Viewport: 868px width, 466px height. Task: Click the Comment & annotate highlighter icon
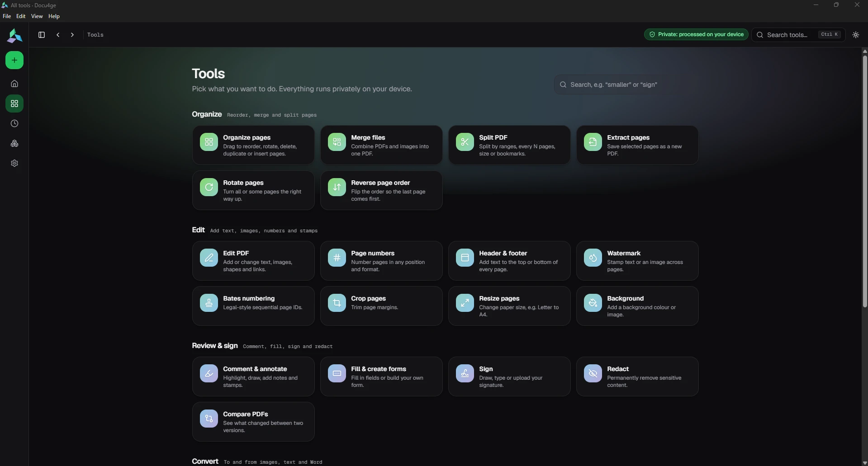pyautogui.click(x=209, y=373)
